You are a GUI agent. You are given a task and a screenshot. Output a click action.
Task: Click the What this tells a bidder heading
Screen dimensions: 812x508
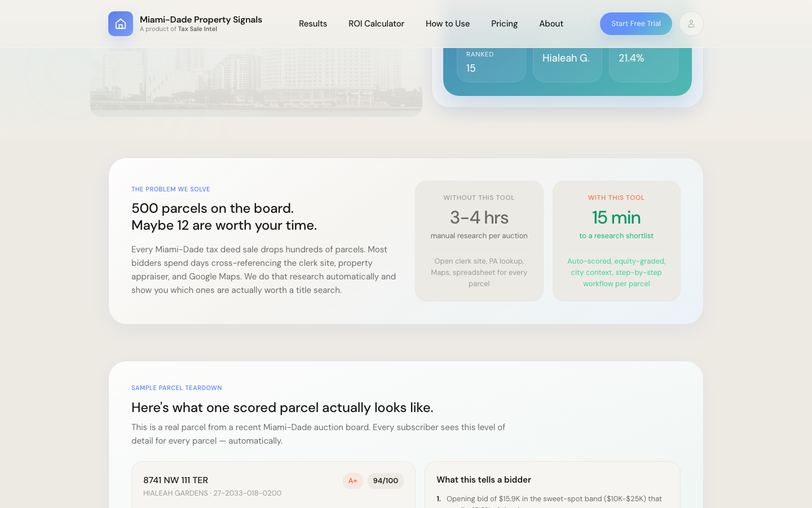click(484, 480)
